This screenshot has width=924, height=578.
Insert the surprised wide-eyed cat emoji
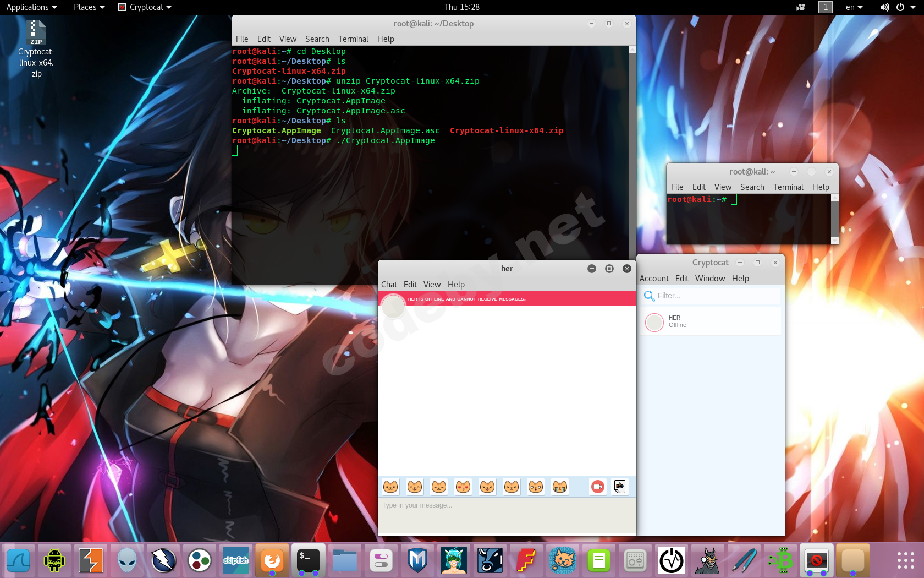536,487
